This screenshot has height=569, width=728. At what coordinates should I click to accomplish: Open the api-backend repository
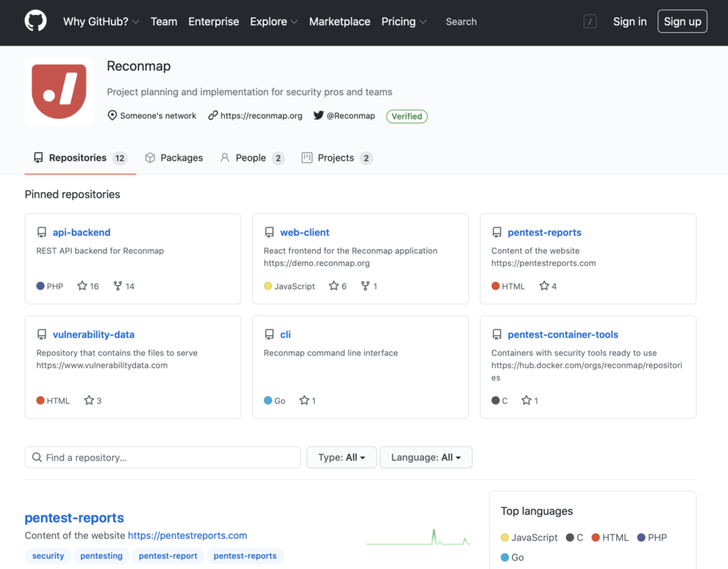coord(81,233)
